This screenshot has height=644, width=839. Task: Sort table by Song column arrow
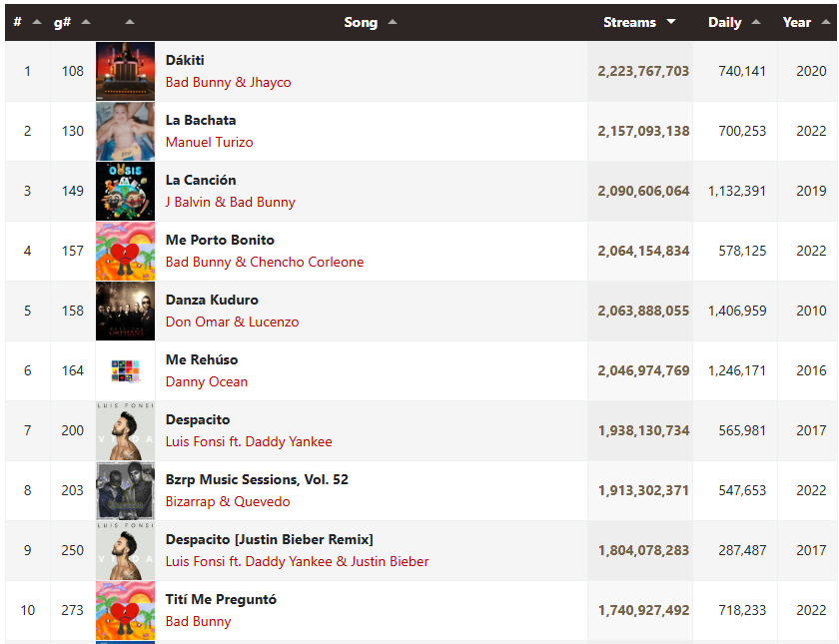coord(393,22)
